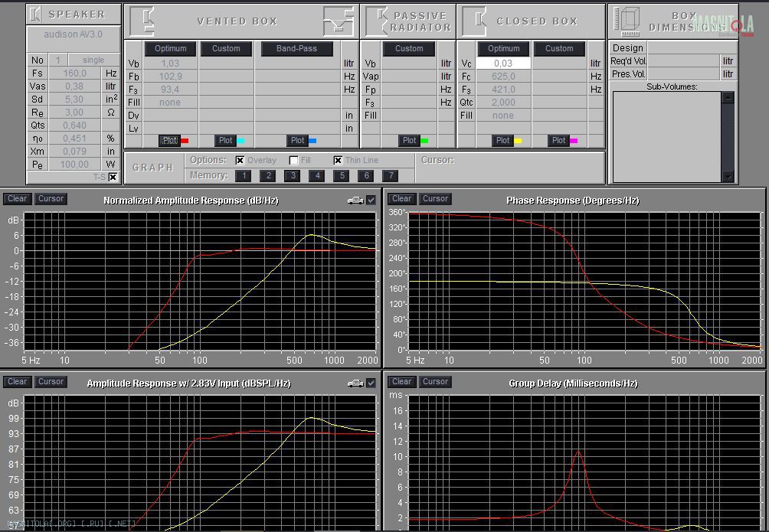This screenshot has height=532, width=769.
Task: Click the Pe value 100,00
Action: [x=74, y=165]
